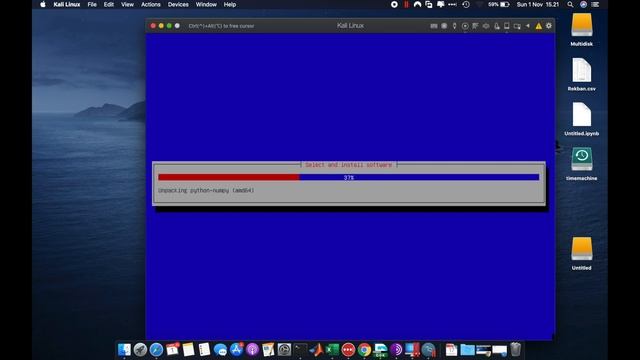Open Messages from the Dock
Screen dimensions: 640x360
[220, 349]
